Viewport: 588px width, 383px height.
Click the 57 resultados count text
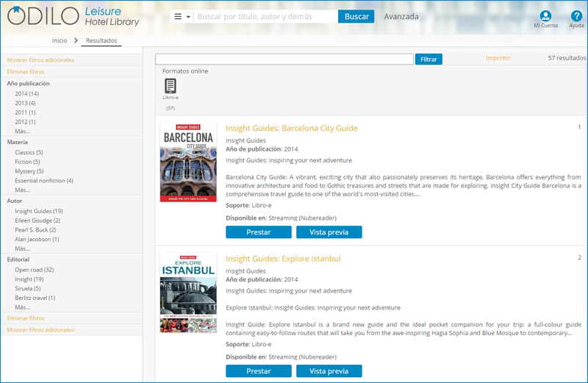[x=567, y=58]
